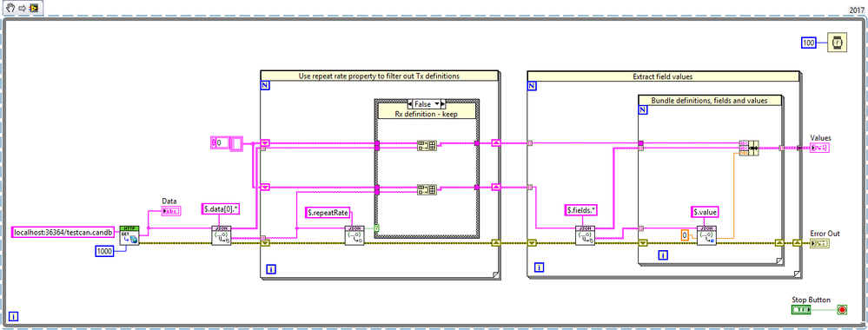Open the case selector dropdown showing False
Screen dimensions: 868x330
coord(427,104)
